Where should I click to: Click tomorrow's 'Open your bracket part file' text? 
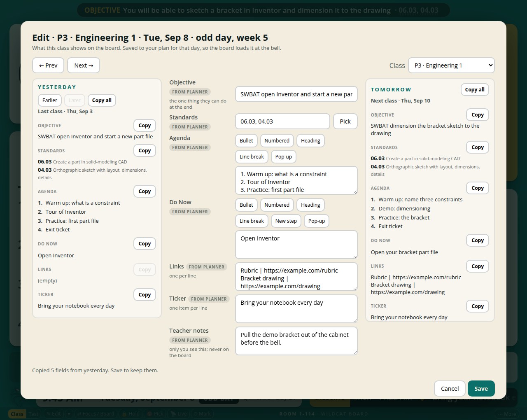tap(404, 252)
